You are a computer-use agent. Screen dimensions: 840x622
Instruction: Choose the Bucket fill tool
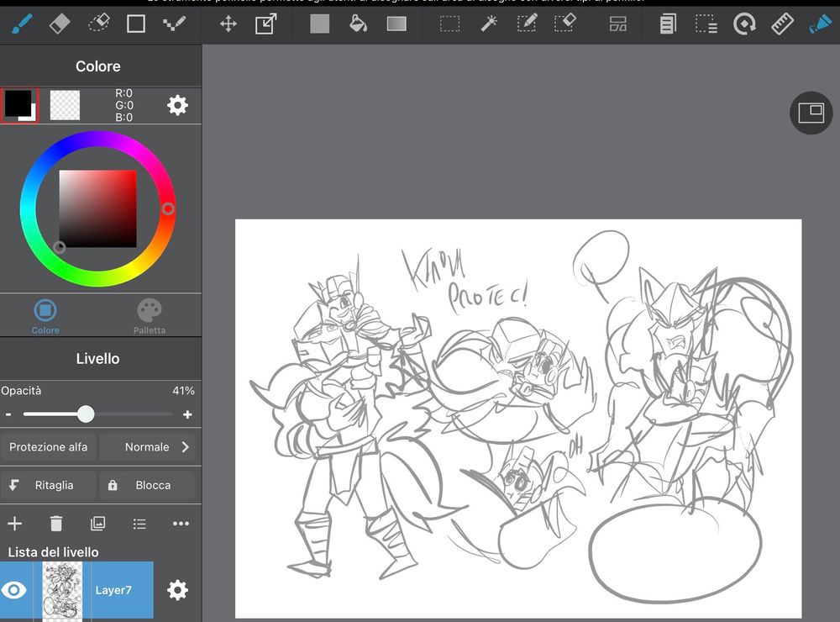click(358, 24)
